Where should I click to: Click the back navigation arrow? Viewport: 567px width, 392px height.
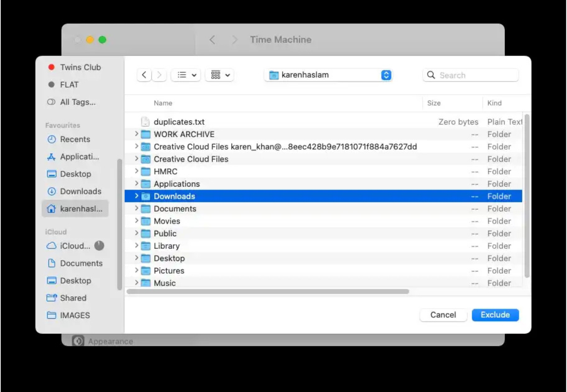pyautogui.click(x=144, y=75)
